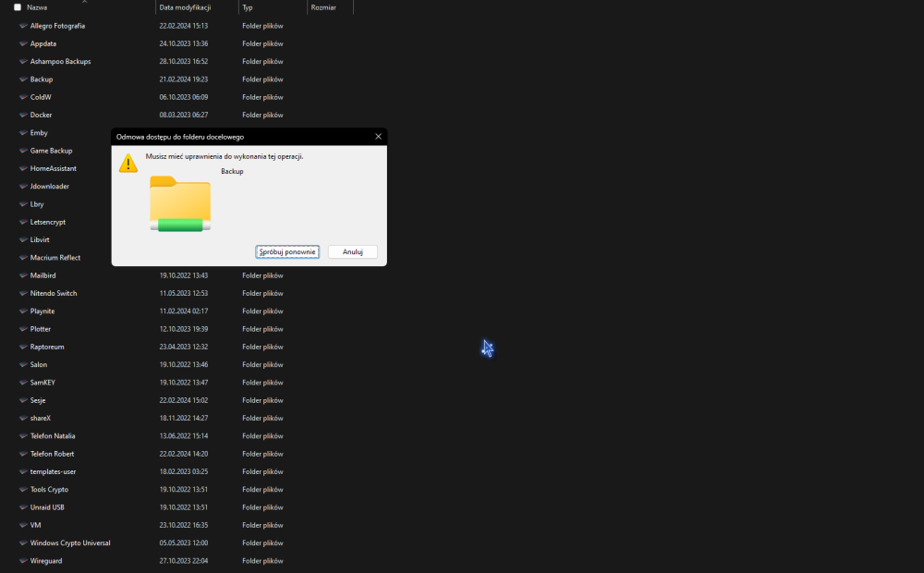The image size is (924, 573).
Task: Click the Spróbuj ponownie button
Action: pyautogui.click(x=287, y=251)
